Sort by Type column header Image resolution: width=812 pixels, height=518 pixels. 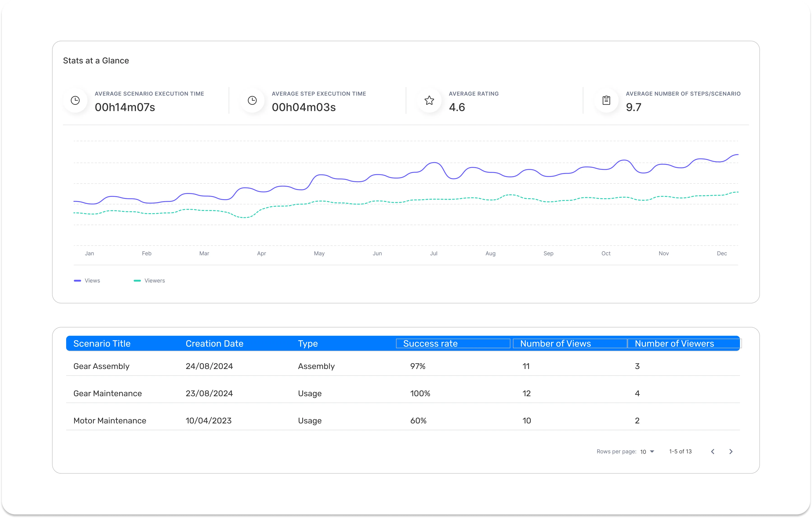coord(308,344)
